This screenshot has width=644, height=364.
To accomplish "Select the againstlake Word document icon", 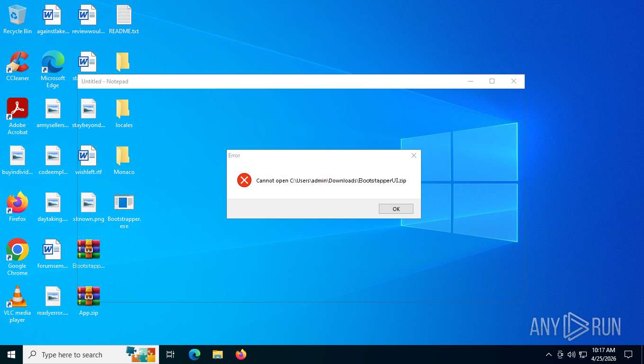I will [x=53, y=20].
